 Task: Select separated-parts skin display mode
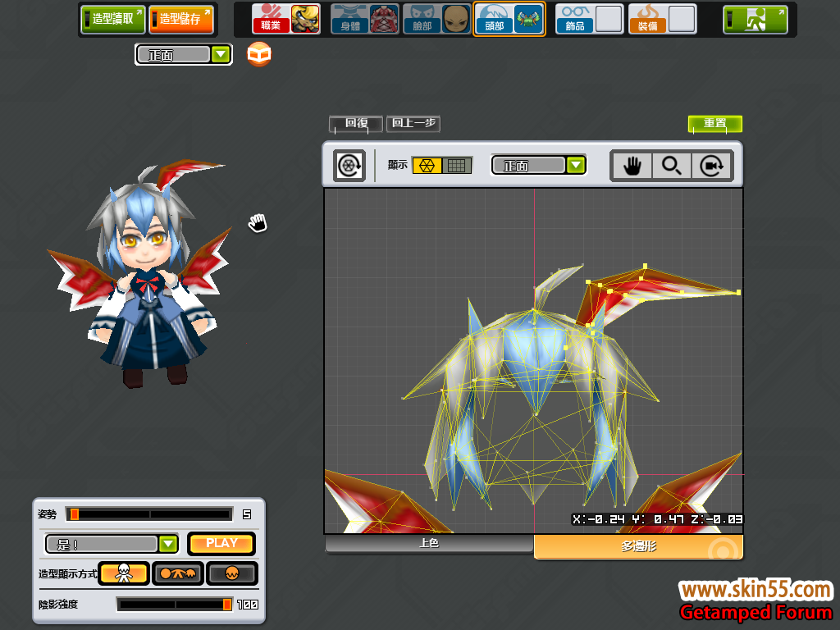point(178,573)
